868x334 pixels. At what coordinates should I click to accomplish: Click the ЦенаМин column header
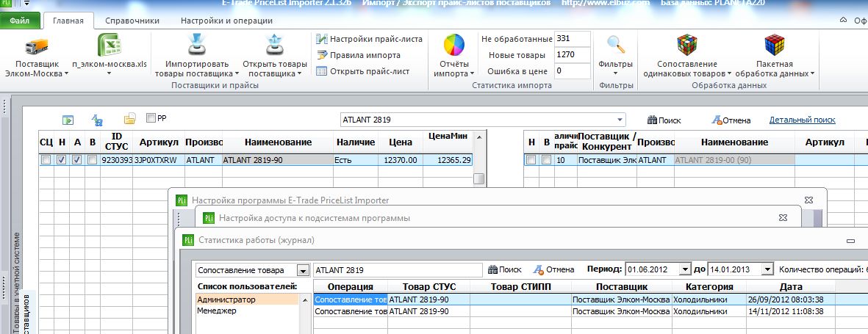tap(448, 136)
